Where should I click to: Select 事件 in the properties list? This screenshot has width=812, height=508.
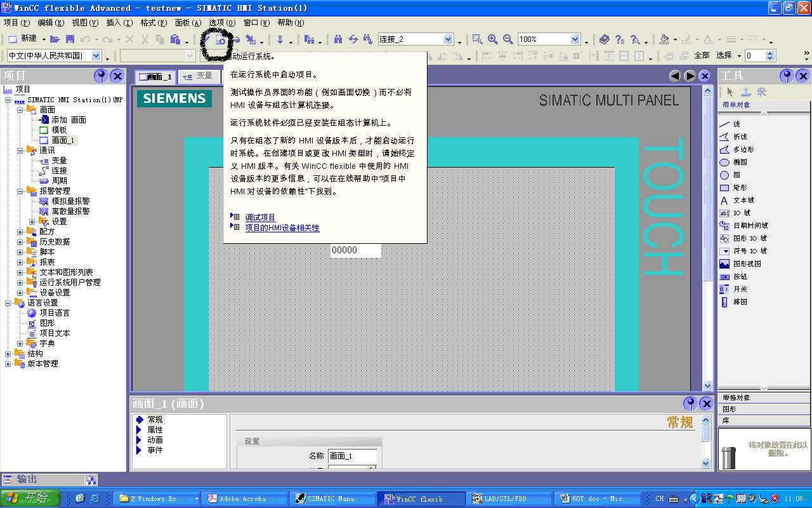pos(155,450)
